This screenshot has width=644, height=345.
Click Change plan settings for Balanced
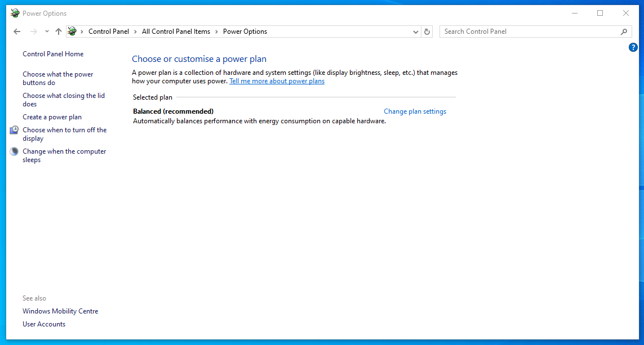pos(415,111)
